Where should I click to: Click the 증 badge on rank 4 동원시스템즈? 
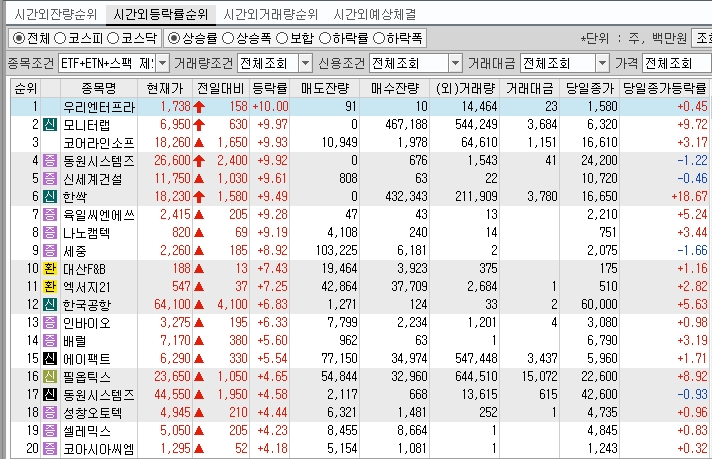50,160
